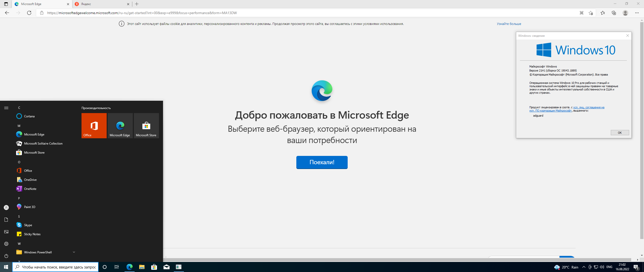
Task: Open Microsoft Store from Start menu
Action: [34, 152]
